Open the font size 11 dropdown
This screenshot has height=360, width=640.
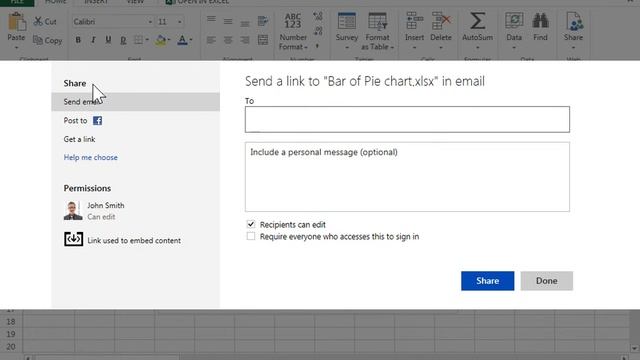pyautogui.click(x=180, y=22)
